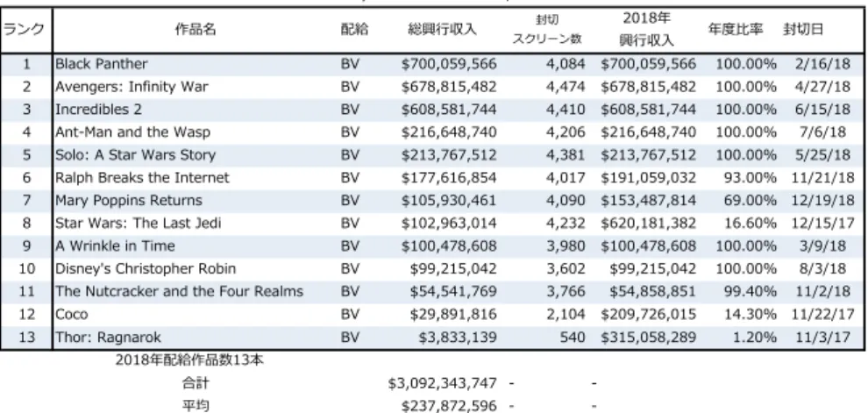
Task: Click the 合計 label
Action: 196,383
